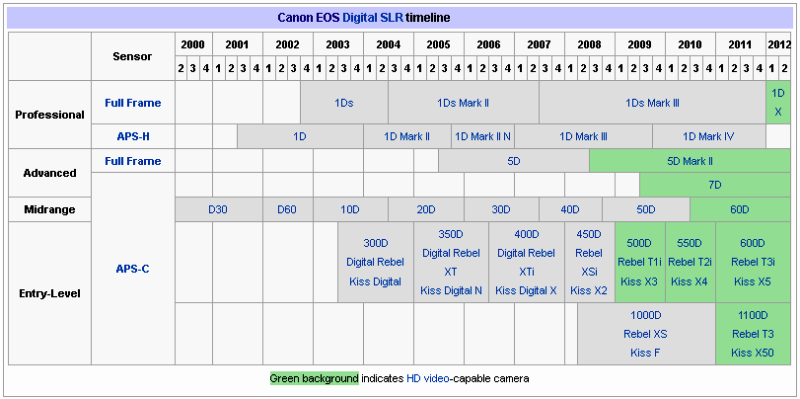
Task: Click the Kiss Digital N link
Action: coord(451,291)
